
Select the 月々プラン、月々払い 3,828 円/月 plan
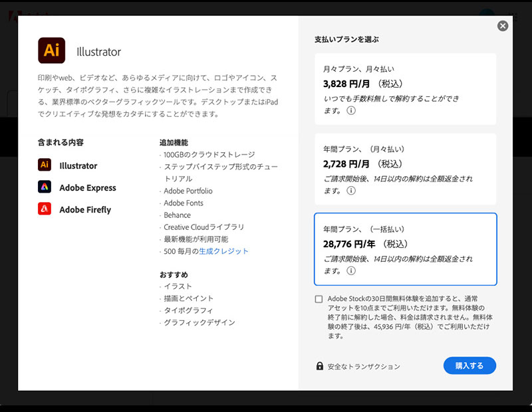[405, 89]
